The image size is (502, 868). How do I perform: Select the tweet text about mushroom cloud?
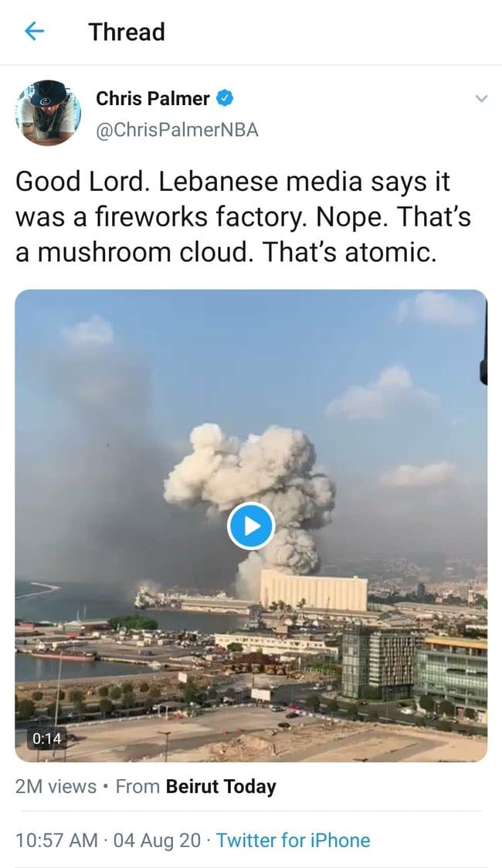point(243,217)
